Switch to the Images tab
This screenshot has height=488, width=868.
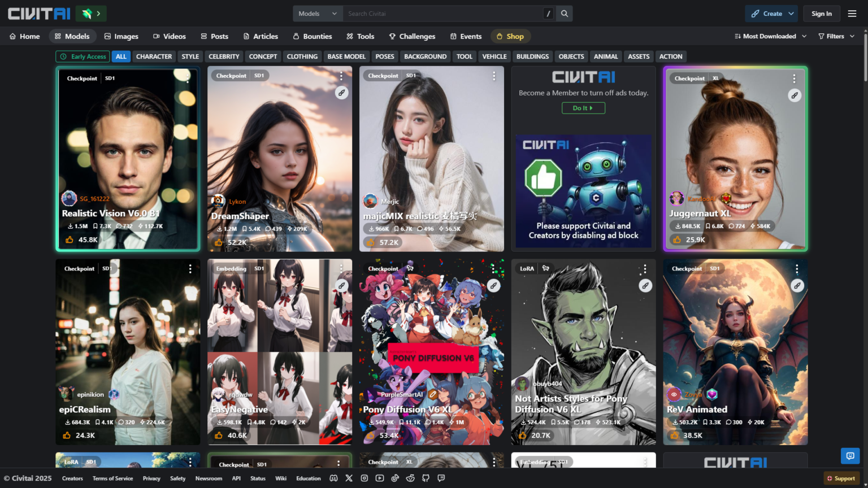coord(121,36)
